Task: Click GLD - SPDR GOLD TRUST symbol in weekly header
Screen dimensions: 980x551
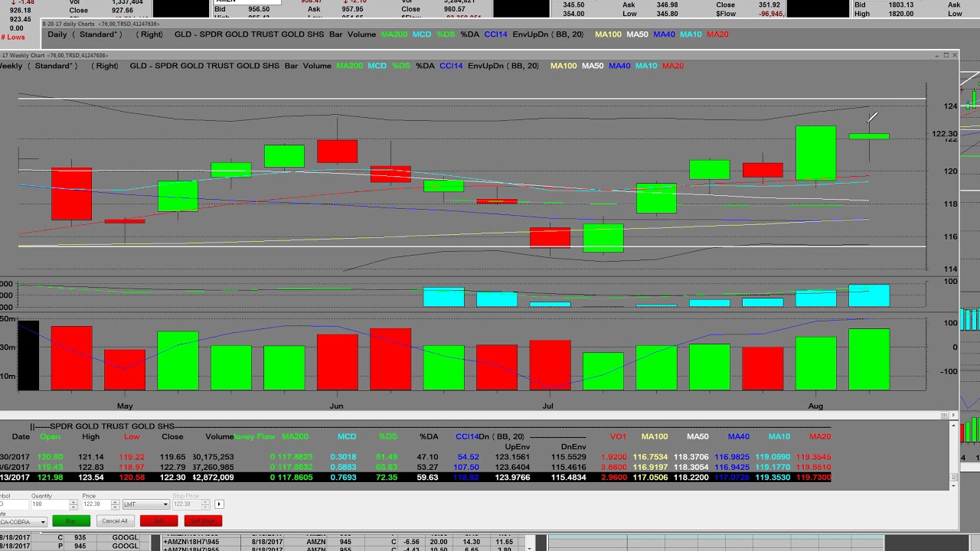Action: 204,66
